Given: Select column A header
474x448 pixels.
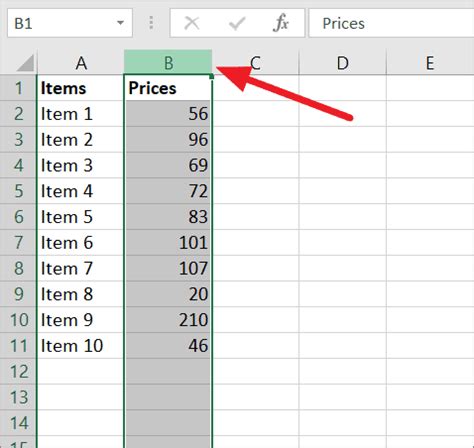Looking at the screenshot, I should click(x=80, y=62).
